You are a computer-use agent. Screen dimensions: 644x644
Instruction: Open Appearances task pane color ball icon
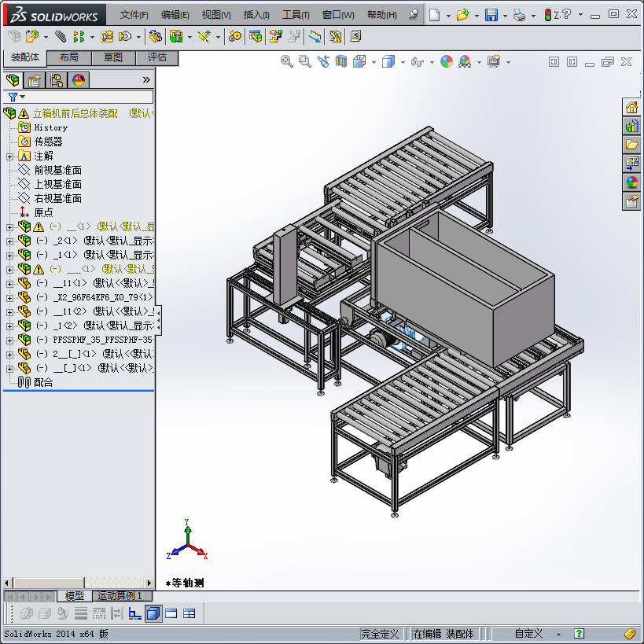click(x=631, y=182)
